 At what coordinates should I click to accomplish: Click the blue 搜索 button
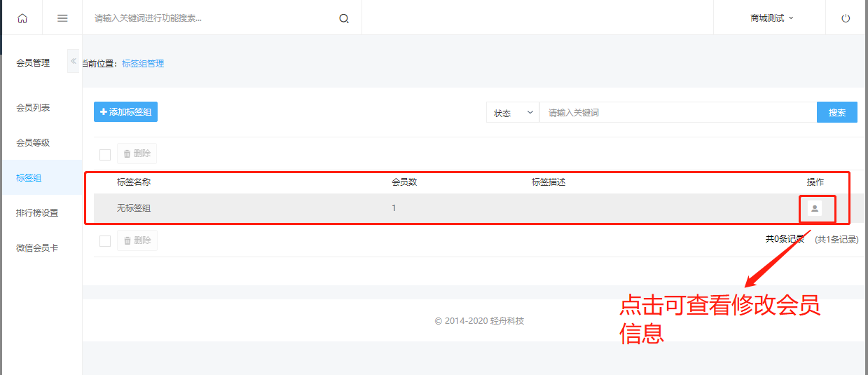pos(837,113)
